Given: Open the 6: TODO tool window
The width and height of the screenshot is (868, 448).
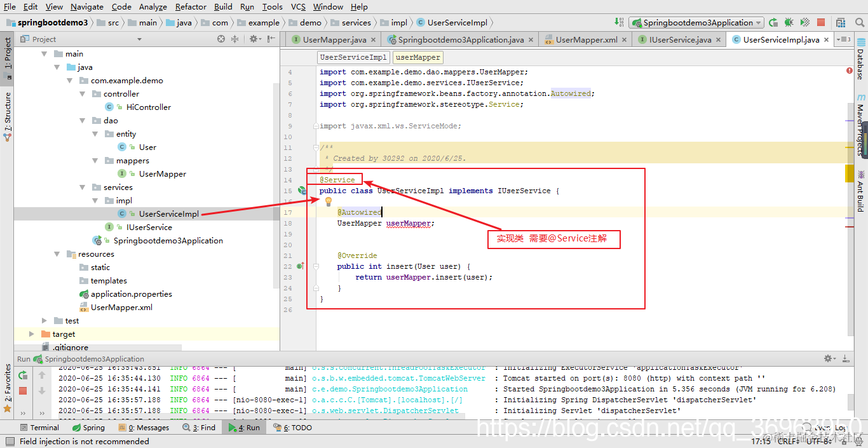Looking at the screenshot, I should [293, 428].
